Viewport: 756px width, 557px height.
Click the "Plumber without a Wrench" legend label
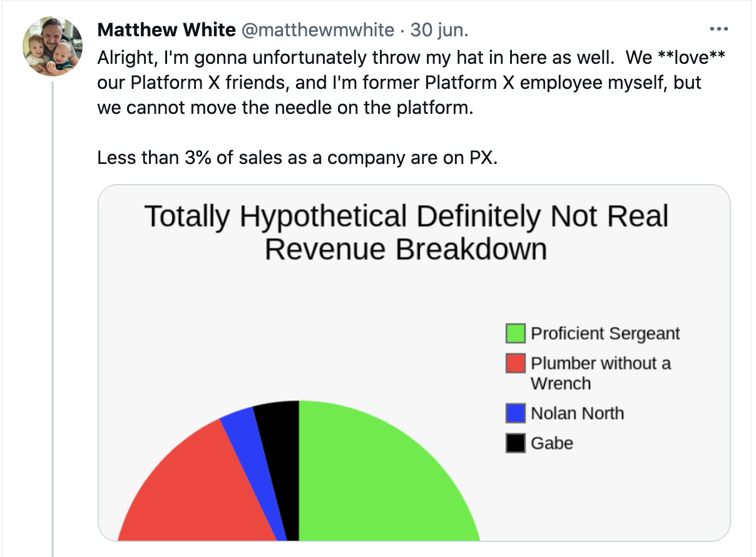pos(600,373)
